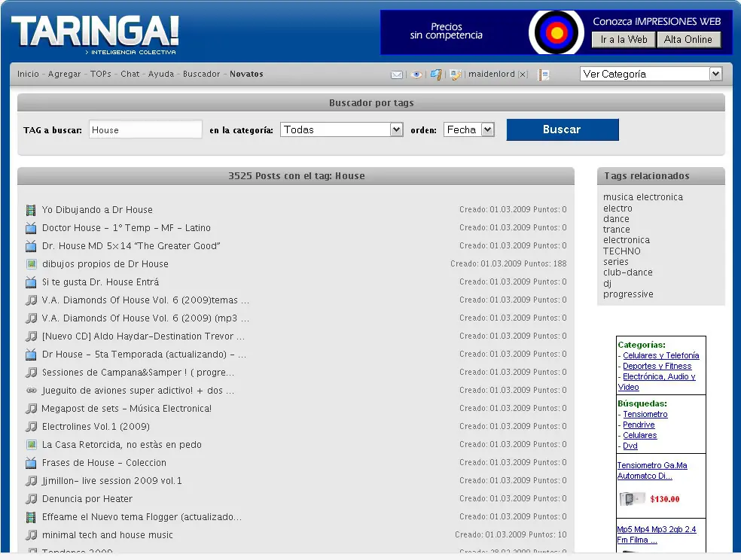Viewport: 741px width, 560px height.
Task: Open Ayuda in navigation bar
Action: pyautogui.click(x=161, y=74)
